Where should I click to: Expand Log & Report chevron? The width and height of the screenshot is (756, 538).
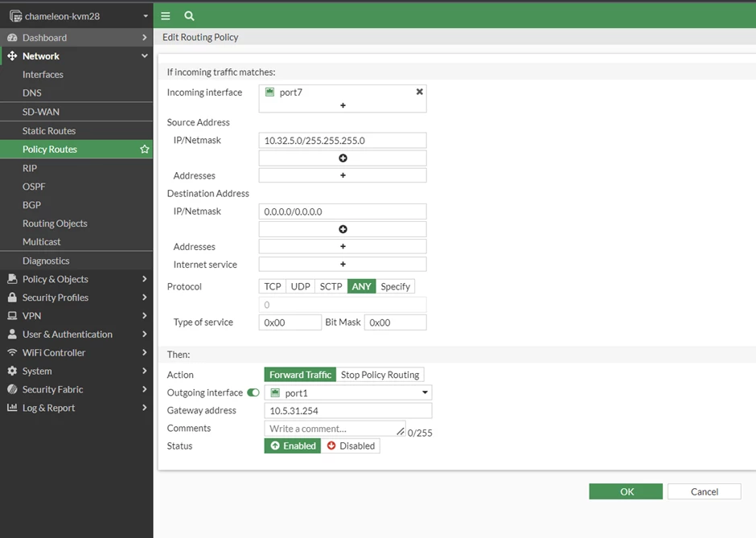point(144,408)
